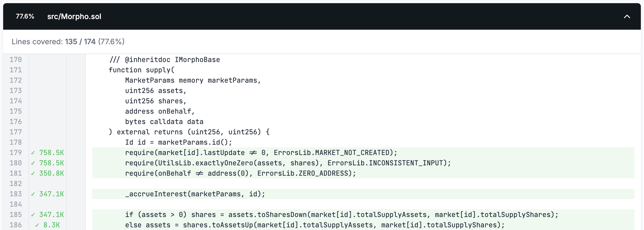Select line number 184
This screenshot has width=644, height=230.
16,204
